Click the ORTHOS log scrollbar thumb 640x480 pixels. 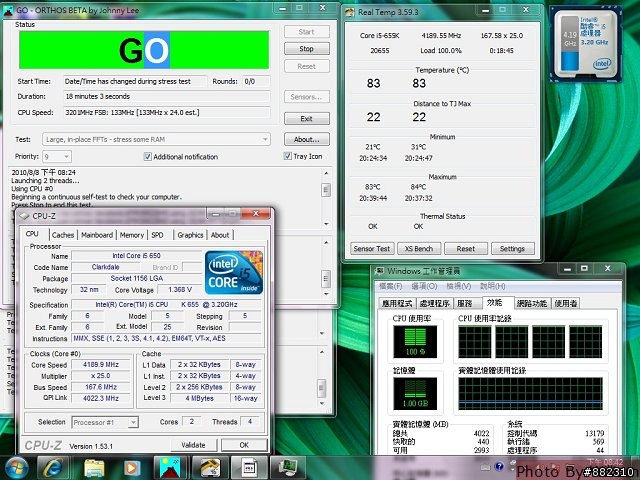pos(326,190)
